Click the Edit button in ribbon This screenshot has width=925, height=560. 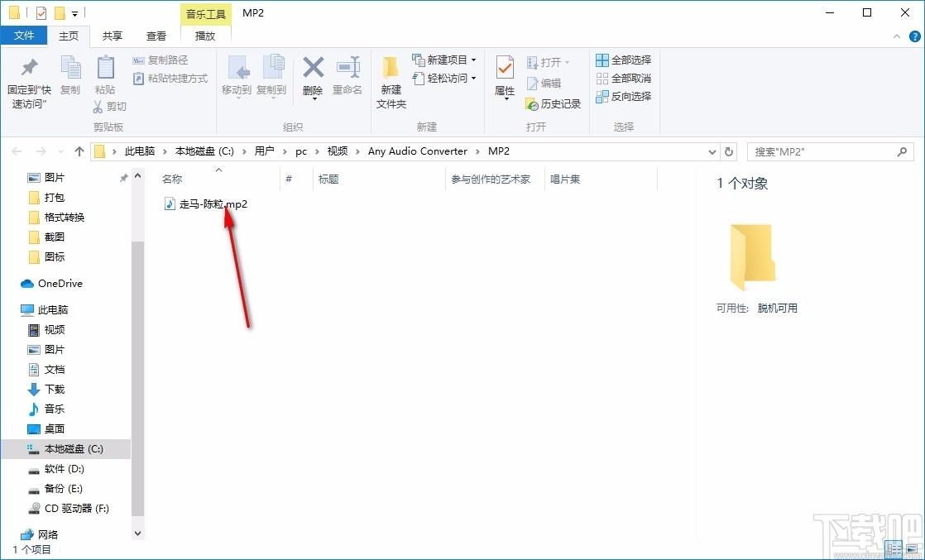544,84
